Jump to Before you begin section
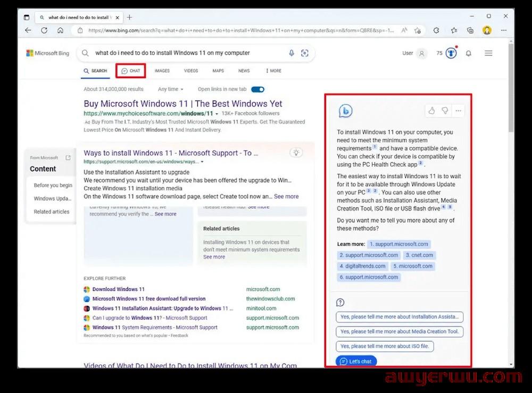 [53, 185]
